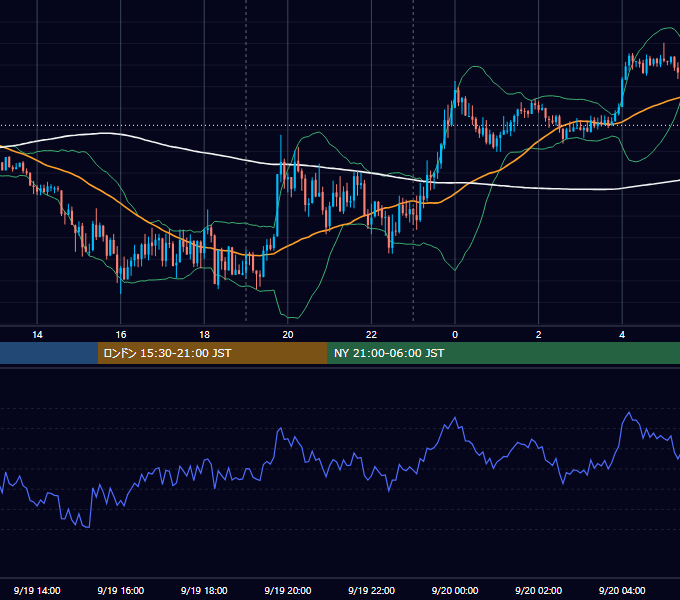The image size is (680, 600).
Task: Click the 0 hour label on upper axis
Action: pyautogui.click(x=455, y=335)
